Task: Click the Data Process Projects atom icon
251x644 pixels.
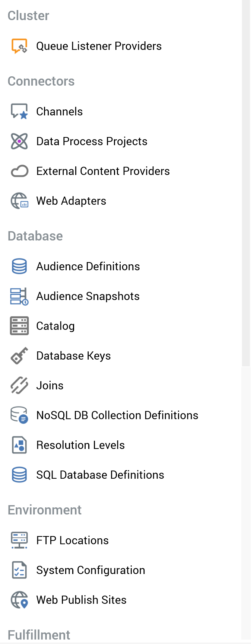Action: pyautogui.click(x=19, y=141)
